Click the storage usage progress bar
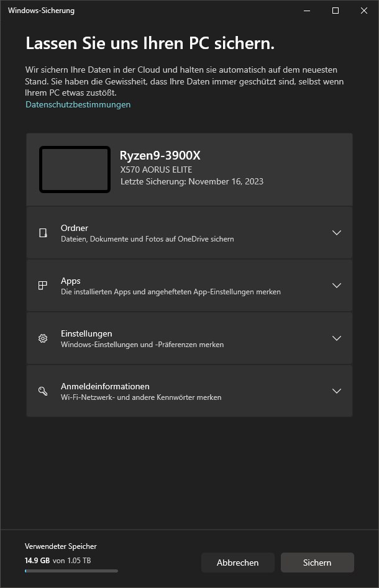Image resolution: width=379 pixels, height=588 pixels. click(x=71, y=571)
